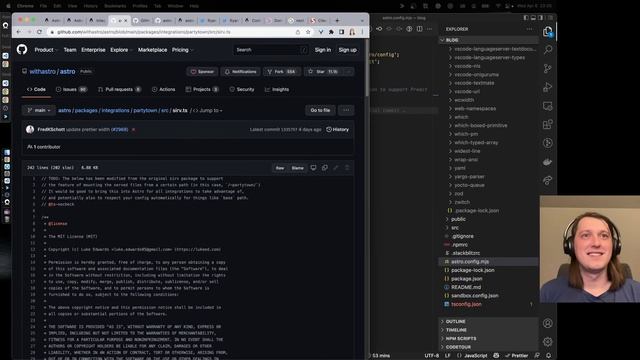Switch to Issues tab

pyautogui.click(x=71, y=89)
